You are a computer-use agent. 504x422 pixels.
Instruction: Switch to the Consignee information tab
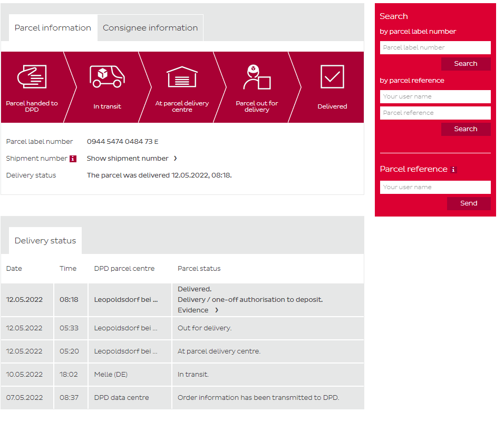tap(150, 28)
